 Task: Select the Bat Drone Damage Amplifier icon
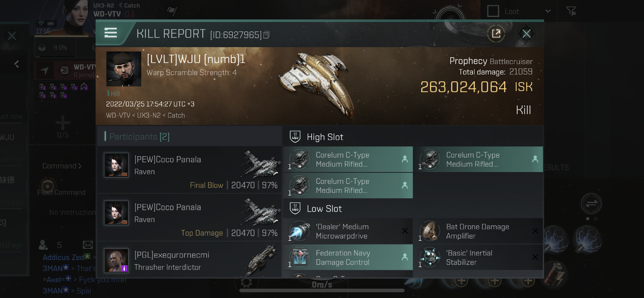pos(430,231)
